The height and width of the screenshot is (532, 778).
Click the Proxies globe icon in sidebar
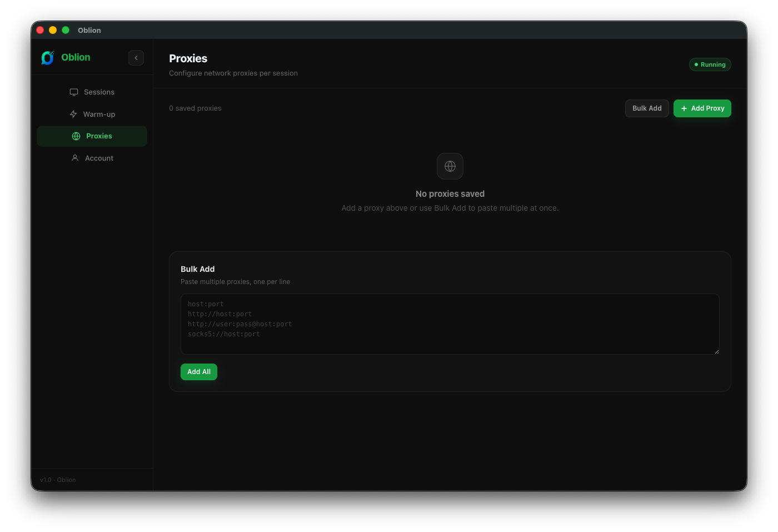point(76,136)
